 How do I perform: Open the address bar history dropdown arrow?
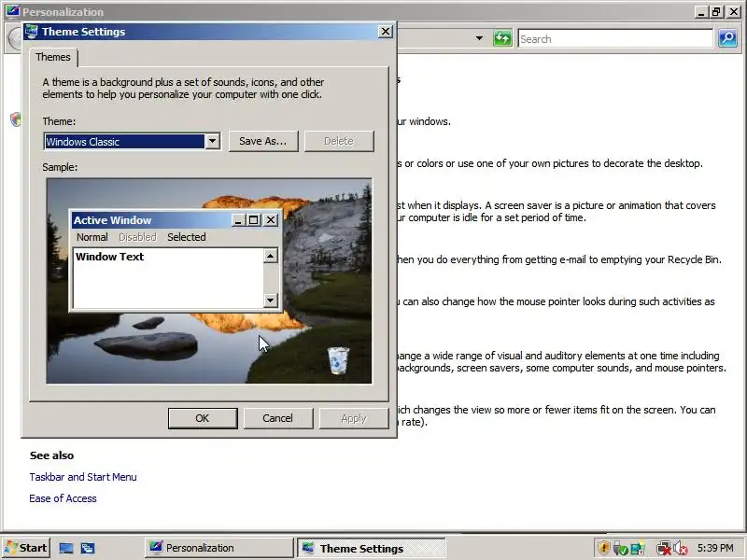[479, 38]
